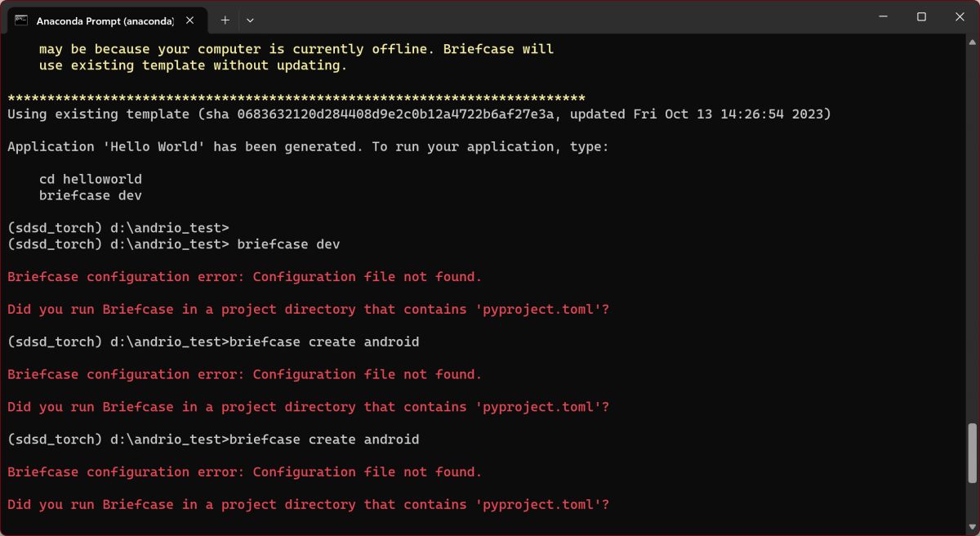Click the empty '(sdsd_torch) d:\andrio_test>' prompt line

[118, 227]
